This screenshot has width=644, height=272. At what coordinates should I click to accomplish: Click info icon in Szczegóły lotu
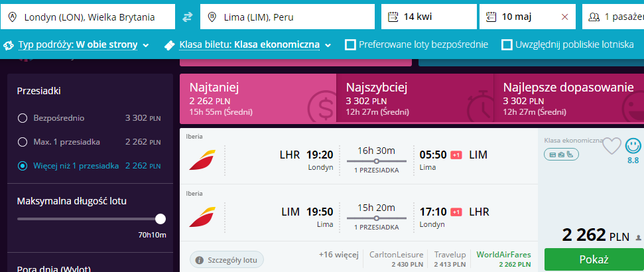pyautogui.click(x=200, y=260)
